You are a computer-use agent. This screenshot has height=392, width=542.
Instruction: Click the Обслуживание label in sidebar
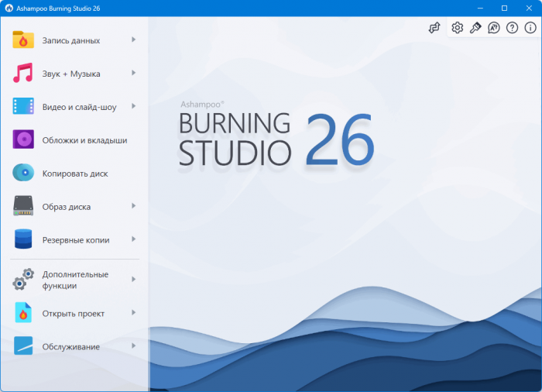click(71, 346)
